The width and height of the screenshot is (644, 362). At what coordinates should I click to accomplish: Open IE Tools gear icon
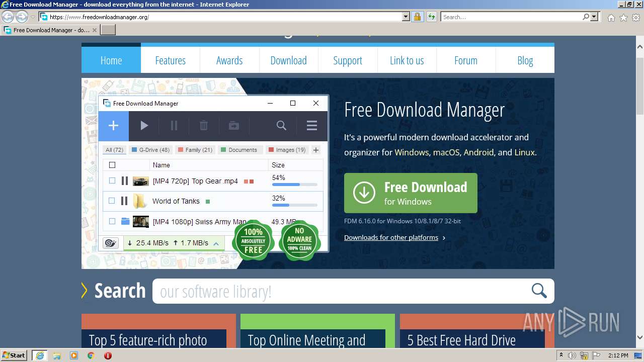tap(635, 18)
